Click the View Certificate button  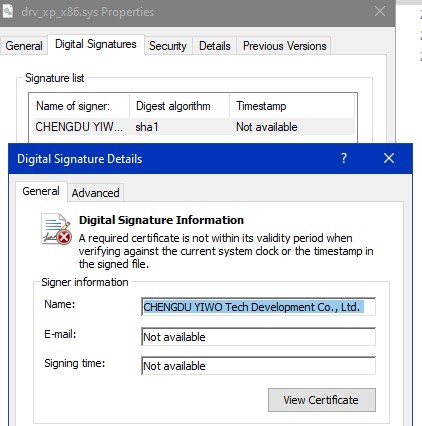click(322, 400)
